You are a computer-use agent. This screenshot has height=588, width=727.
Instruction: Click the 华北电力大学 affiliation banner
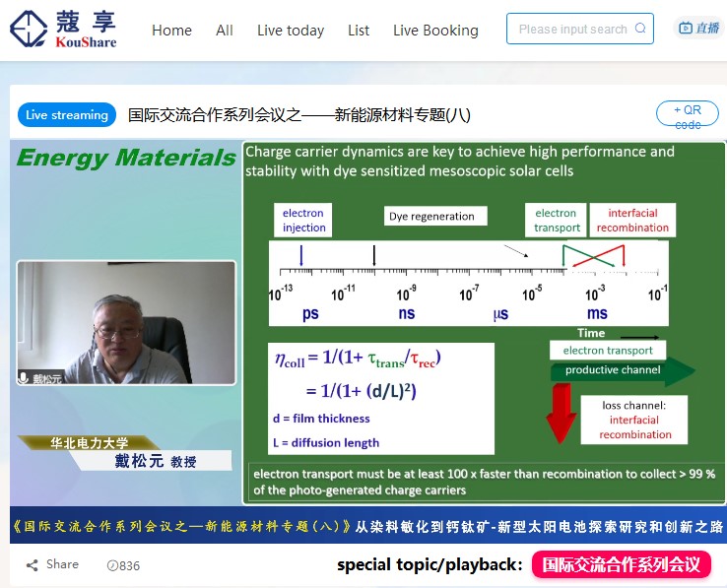(x=89, y=443)
